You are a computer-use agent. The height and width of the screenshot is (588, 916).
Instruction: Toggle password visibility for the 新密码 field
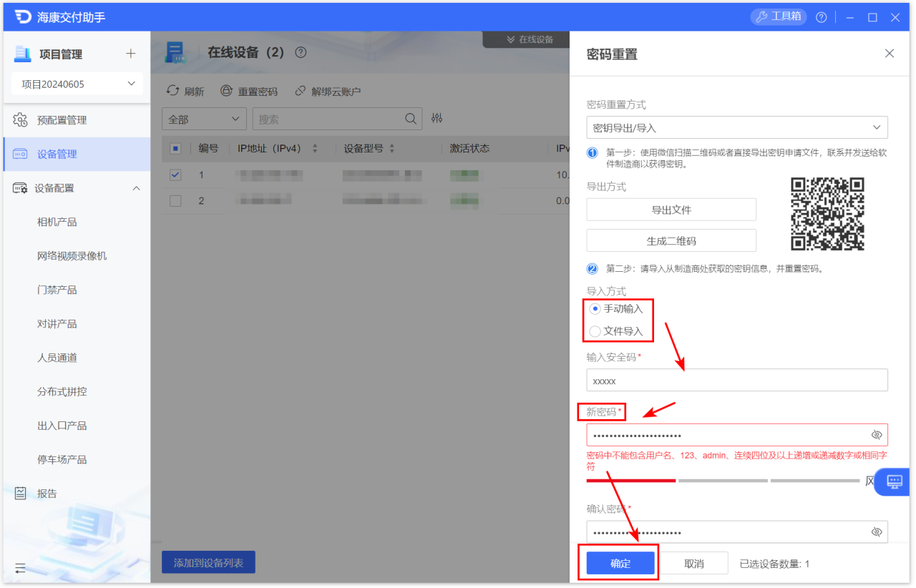pos(877,434)
